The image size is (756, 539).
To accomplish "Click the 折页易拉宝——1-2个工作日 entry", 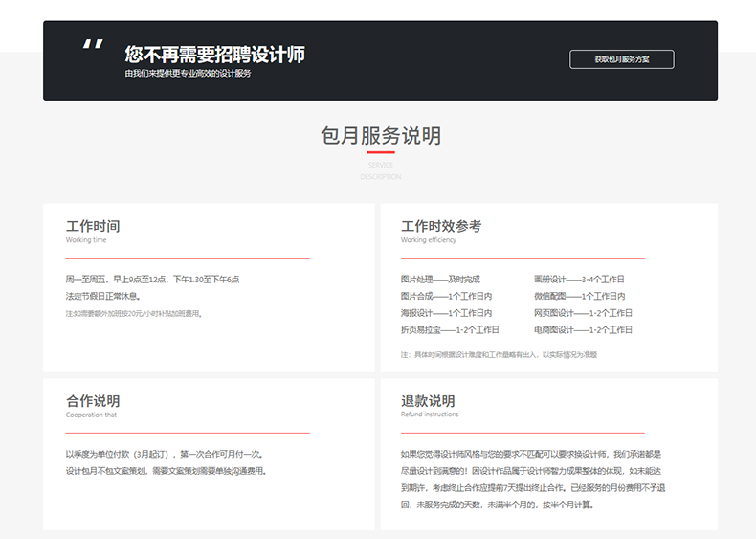I will coord(450,330).
